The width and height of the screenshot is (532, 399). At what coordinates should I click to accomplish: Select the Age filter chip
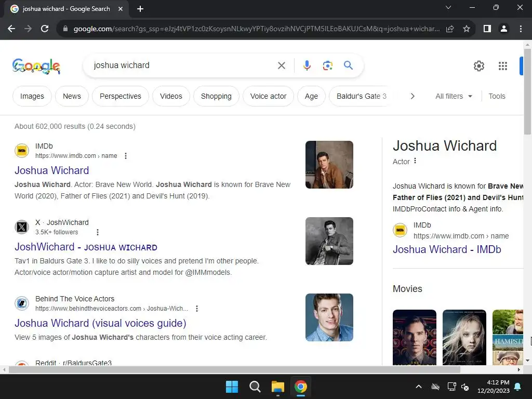click(x=312, y=96)
